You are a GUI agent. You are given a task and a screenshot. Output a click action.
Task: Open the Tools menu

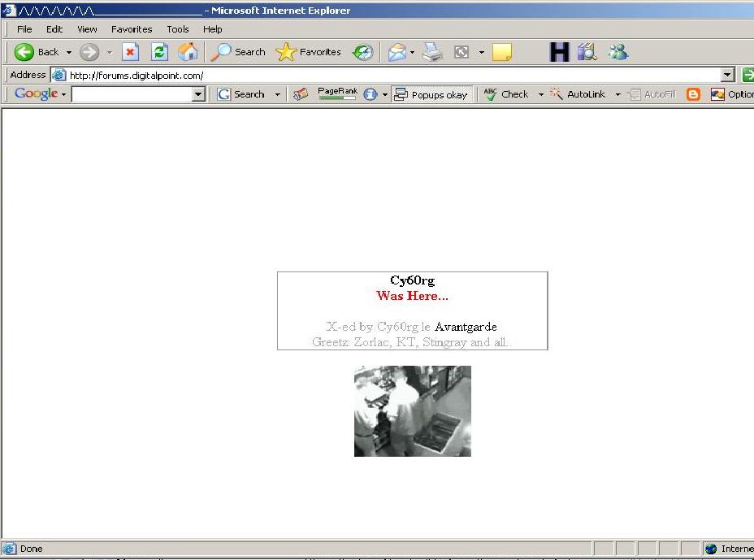(x=178, y=29)
